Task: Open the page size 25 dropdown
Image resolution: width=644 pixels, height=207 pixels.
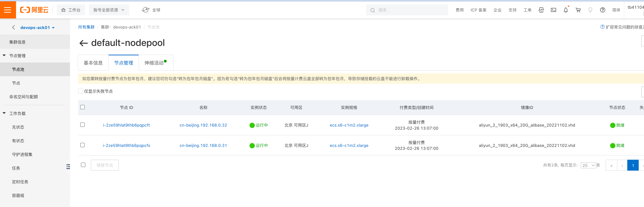Action: pos(588,165)
